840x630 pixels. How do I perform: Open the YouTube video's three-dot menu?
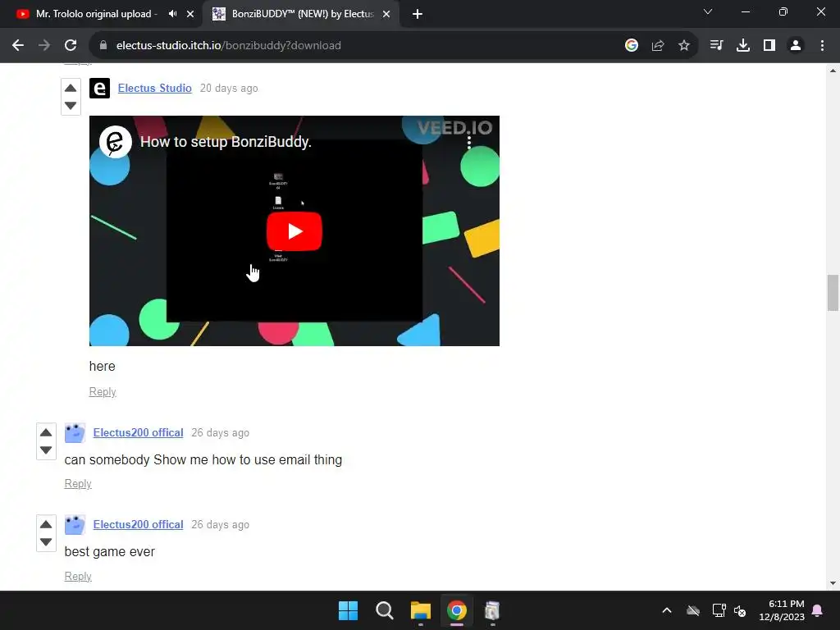(469, 142)
